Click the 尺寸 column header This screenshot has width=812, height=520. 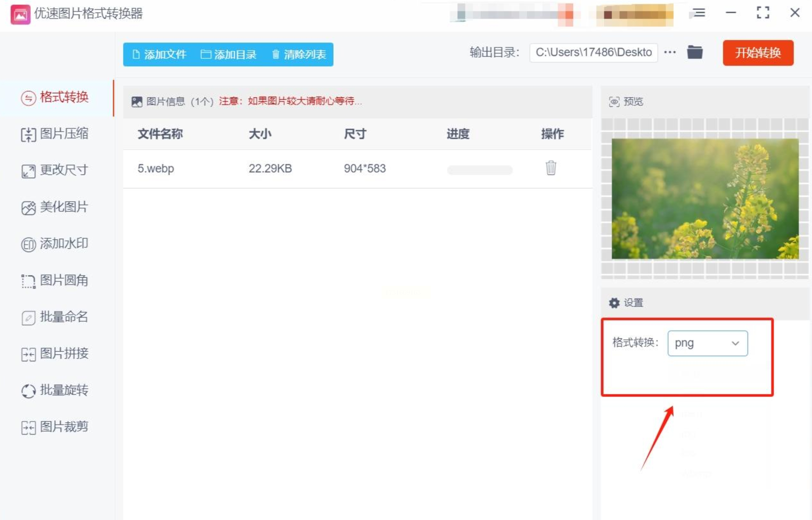355,134
